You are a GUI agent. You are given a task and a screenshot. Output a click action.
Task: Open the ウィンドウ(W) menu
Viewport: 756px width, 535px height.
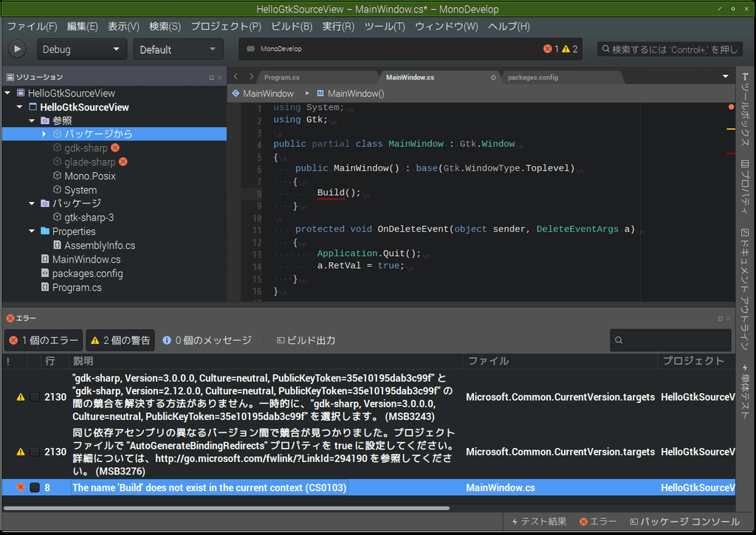[447, 26]
